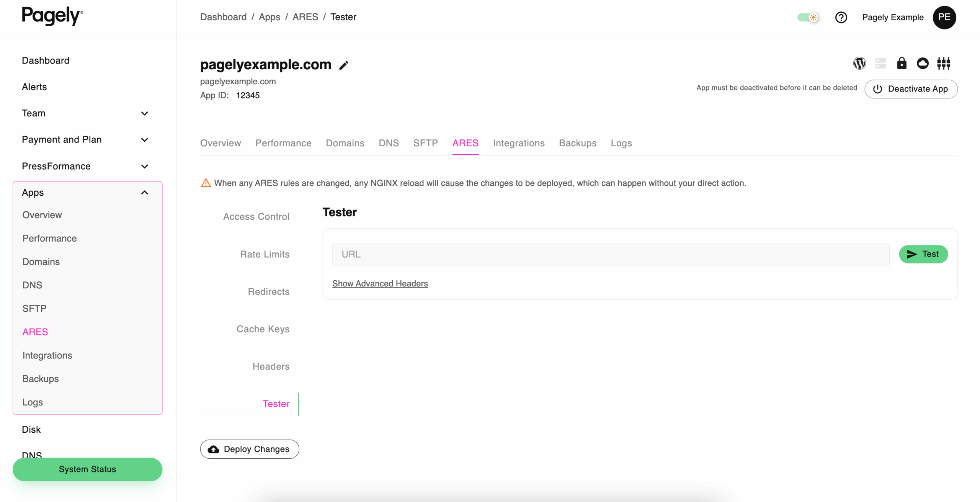Switch to the Logs tab
Viewport: 980px width, 502px height.
coord(621,143)
